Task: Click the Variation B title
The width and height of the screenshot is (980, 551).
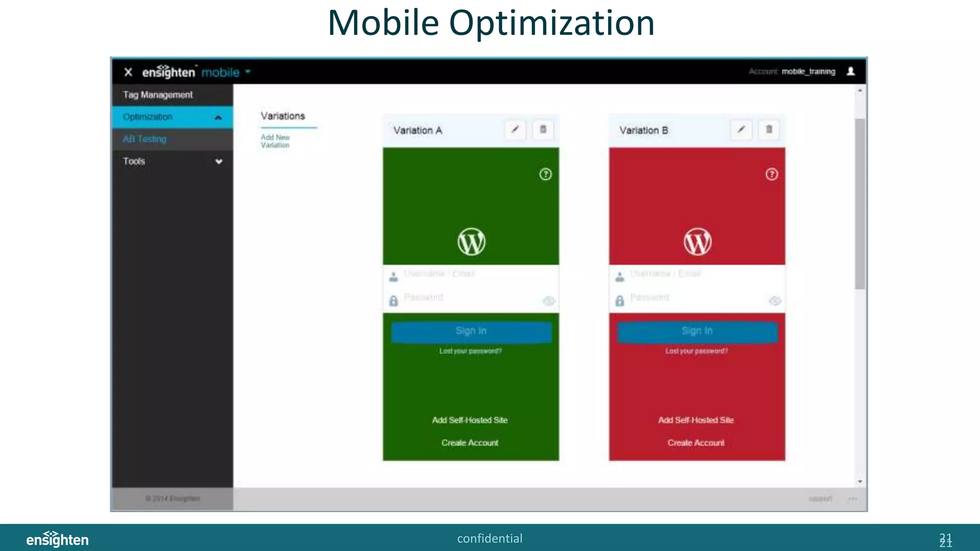Action: pyautogui.click(x=644, y=130)
